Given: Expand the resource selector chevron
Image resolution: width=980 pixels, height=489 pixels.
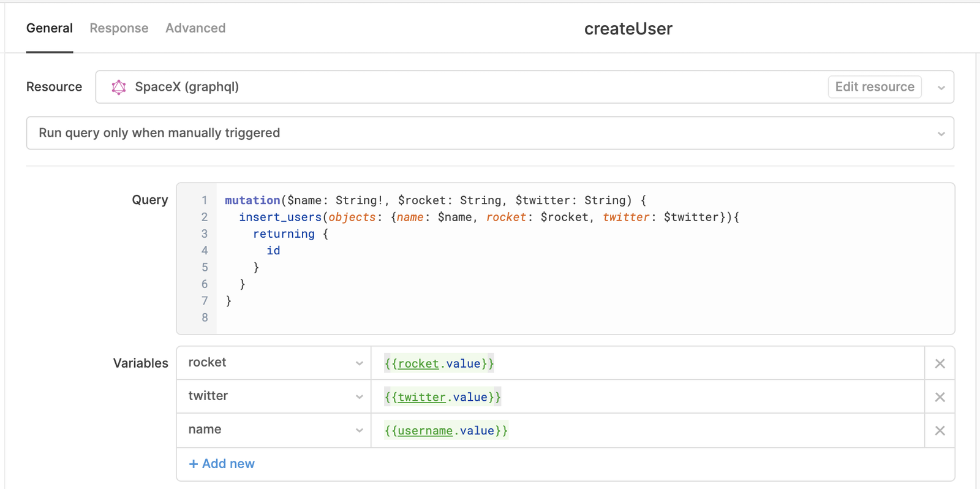Looking at the screenshot, I should tap(941, 88).
